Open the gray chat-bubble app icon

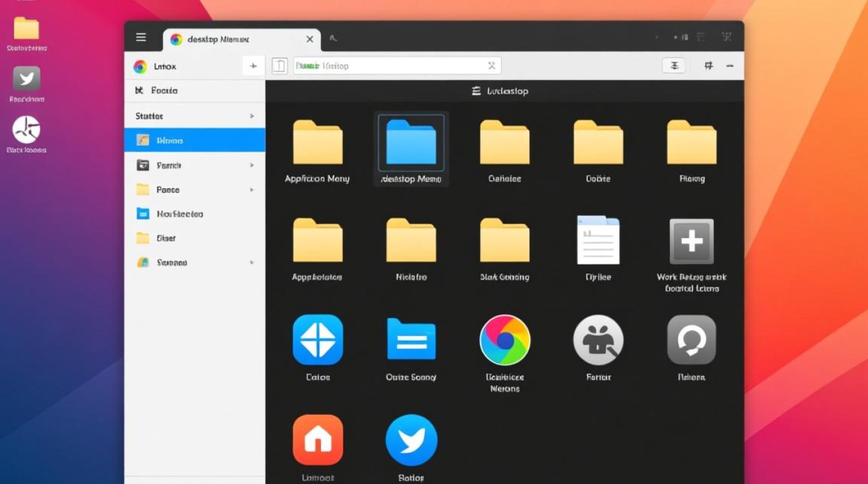(x=691, y=339)
